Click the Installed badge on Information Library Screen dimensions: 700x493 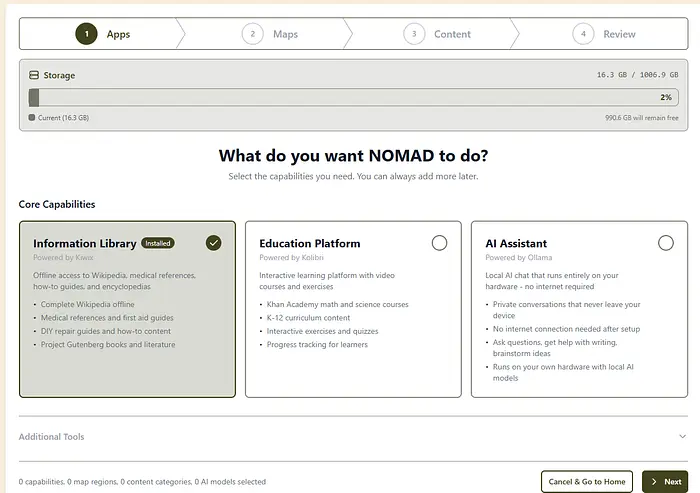[x=157, y=243]
